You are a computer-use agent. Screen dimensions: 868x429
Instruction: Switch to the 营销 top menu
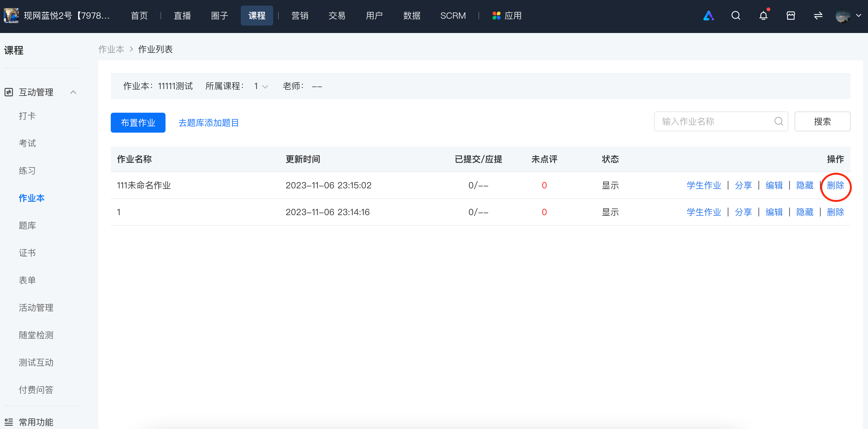click(300, 16)
